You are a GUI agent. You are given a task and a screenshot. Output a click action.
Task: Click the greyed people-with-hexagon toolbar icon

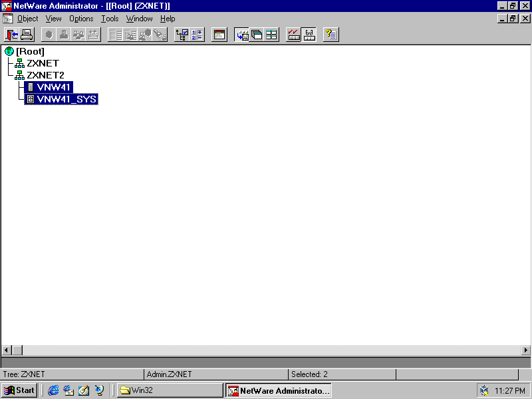point(145,35)
